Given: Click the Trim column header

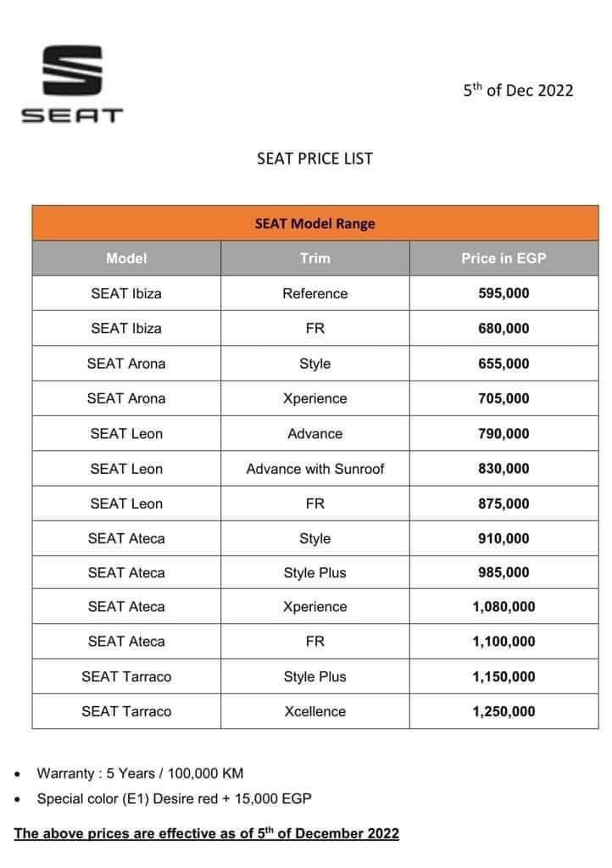Looking at the screenshot, I should pyautogui.click(x=314, y=259).
